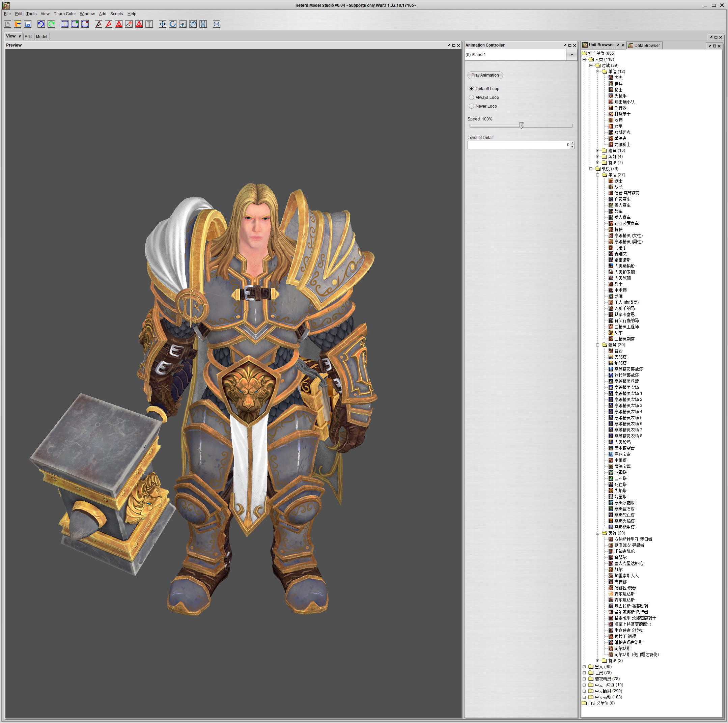The width and height of the screenshot is (728, 723).
Task: Collapse the 战役 (79) folder
Action: 591,169
